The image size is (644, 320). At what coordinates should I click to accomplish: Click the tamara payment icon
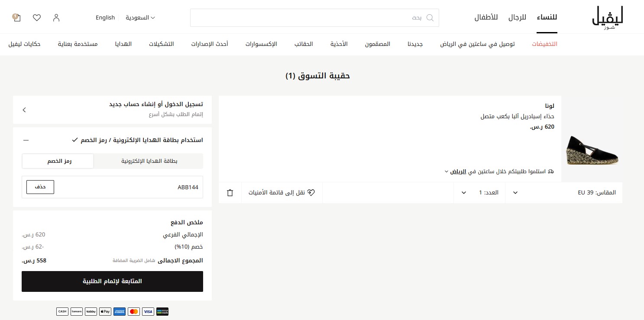pyautogui.click(x=77, y=311)
